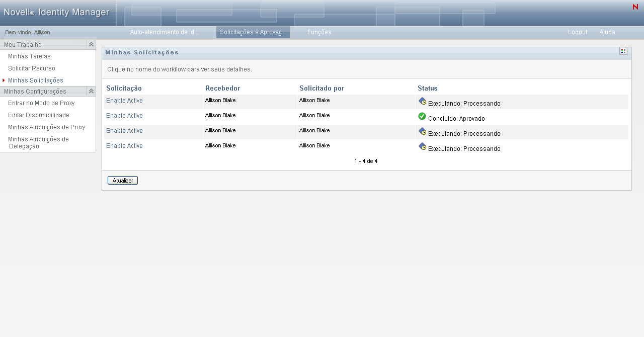This screenshot has width=644, height=337.
Task: Open the Funções tab
Action: (319, 32)
